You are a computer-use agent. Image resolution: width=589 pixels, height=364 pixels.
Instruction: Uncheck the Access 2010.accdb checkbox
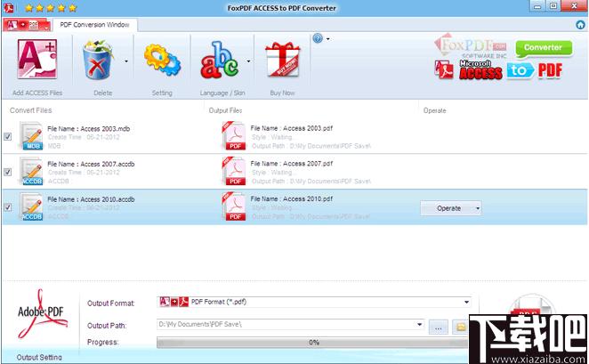7,207
